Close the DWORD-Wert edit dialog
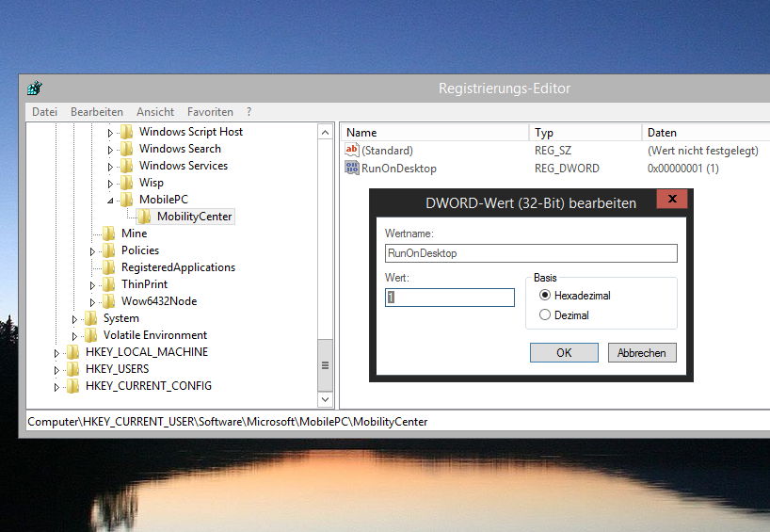770x532 pixels. (672, 199)
